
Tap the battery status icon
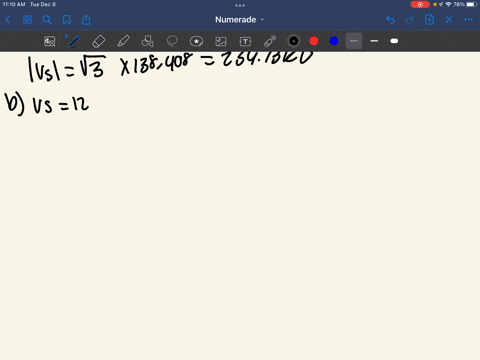[x=472, y=5]
